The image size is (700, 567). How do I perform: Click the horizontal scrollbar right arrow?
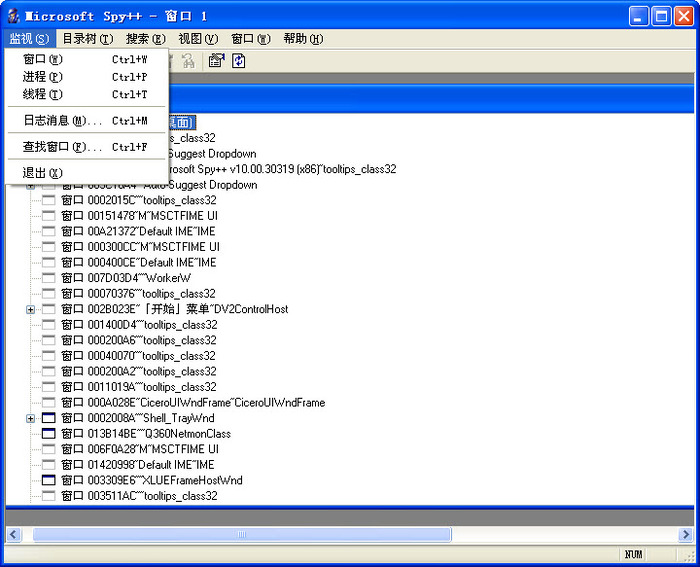[x=686, y=534]
